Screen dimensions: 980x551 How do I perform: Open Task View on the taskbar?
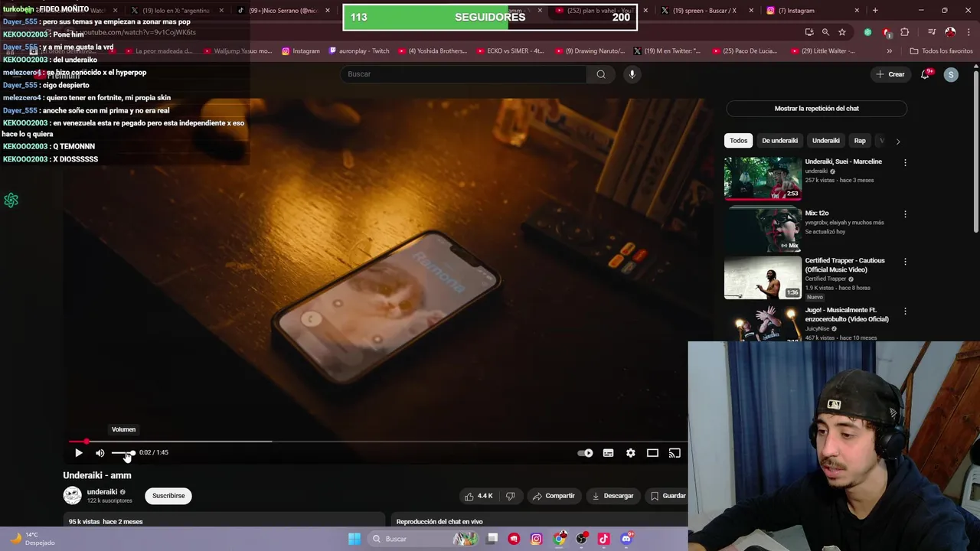pyautogui.click(x=492, y=539)
